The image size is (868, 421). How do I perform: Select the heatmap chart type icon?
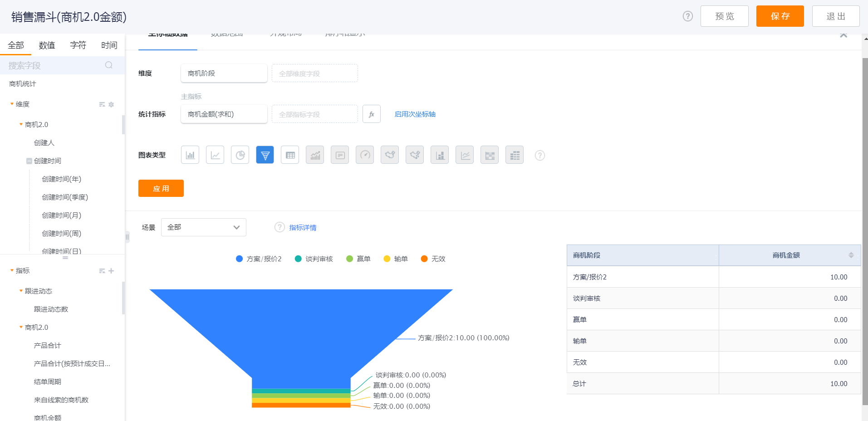[490, 155]
